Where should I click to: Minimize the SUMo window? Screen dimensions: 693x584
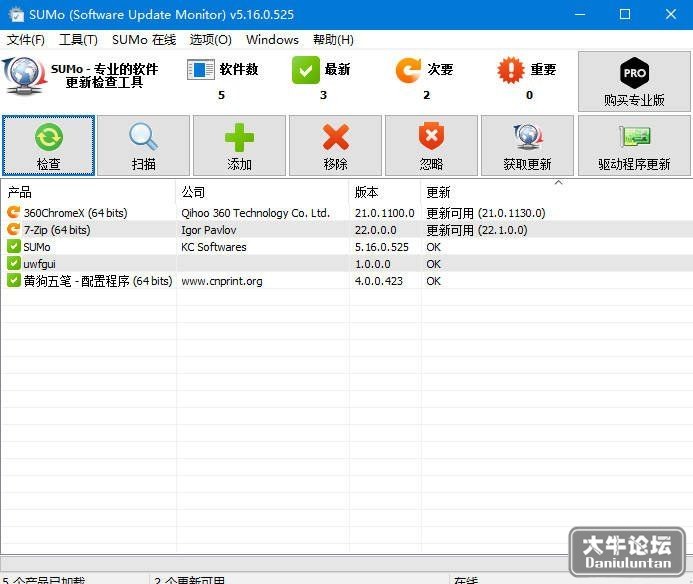pos(579,15)
